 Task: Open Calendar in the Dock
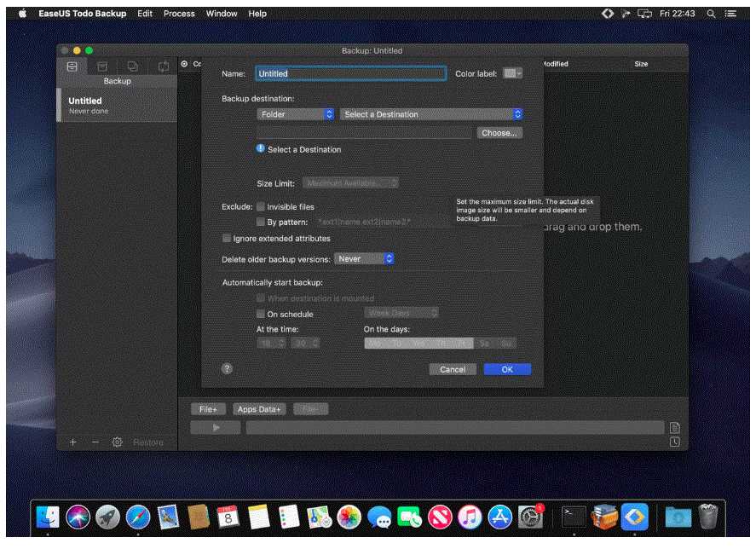tap(228, 517)
